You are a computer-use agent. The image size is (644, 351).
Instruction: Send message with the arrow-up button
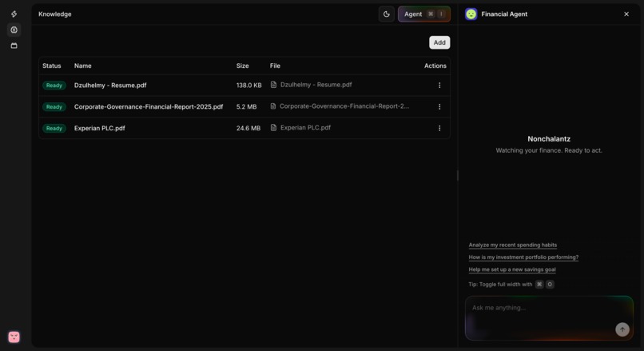(622, 329)
